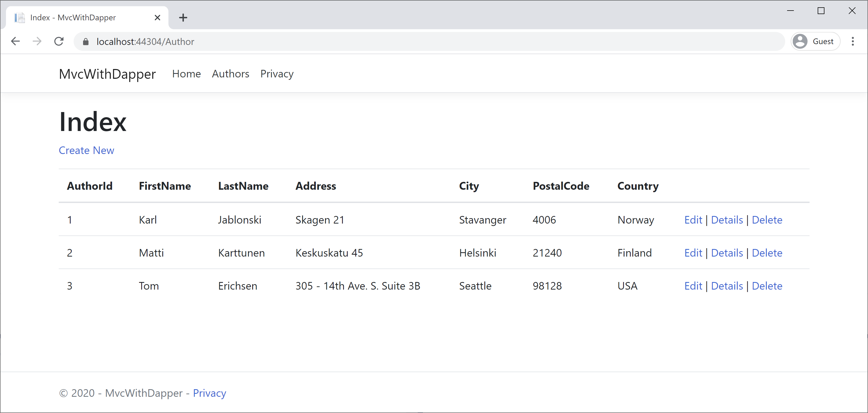Open the Authors nav link

(x=231, y=74)
